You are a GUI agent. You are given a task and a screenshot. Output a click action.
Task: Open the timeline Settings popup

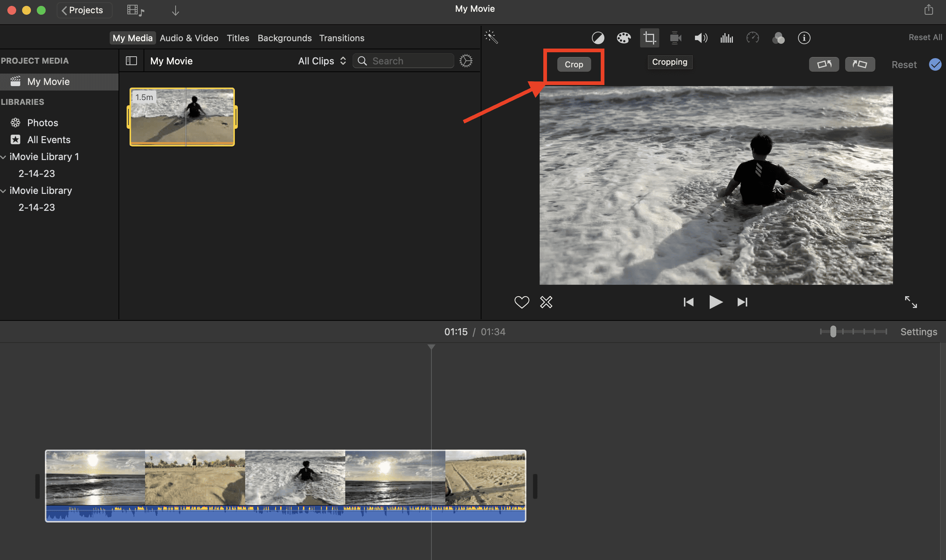(918, 332)
